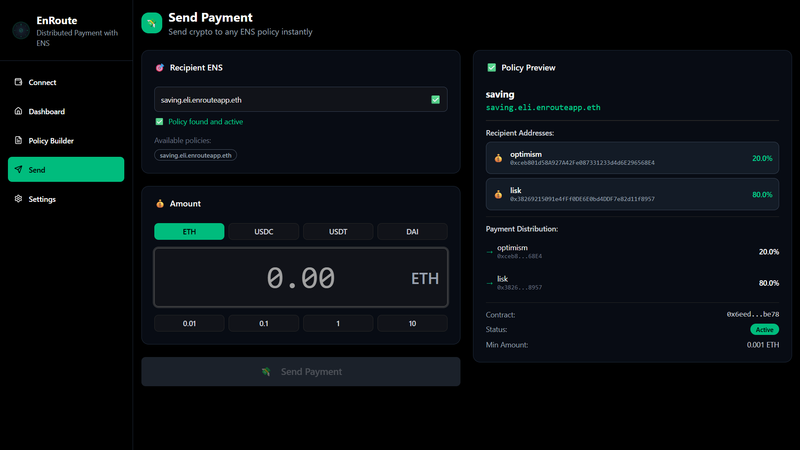Click the Send Payment header icon
This screenshot has height=450, width=800.
click(151, 23)
